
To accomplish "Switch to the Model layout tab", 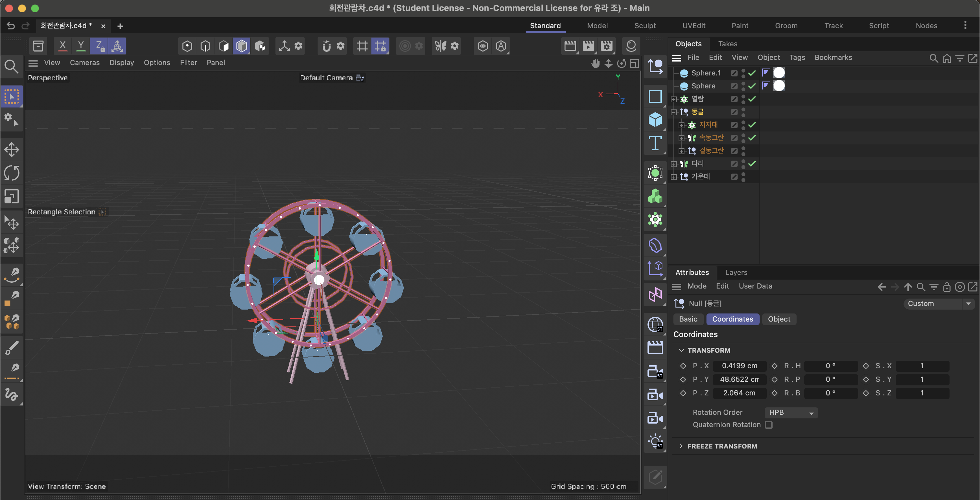I will [597, 26].
